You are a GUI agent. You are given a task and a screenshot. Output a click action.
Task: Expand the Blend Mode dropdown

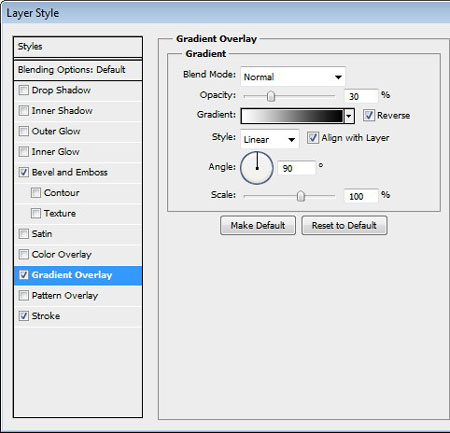click(x=293, y=77)
